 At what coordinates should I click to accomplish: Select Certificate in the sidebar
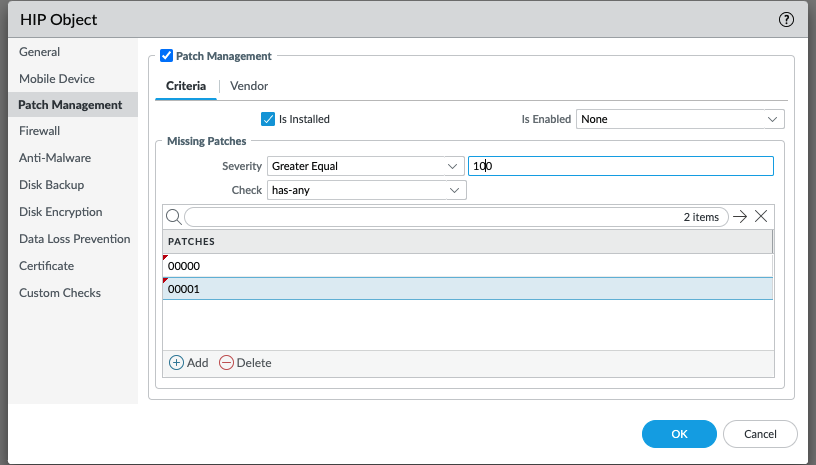tap(46, 266)
